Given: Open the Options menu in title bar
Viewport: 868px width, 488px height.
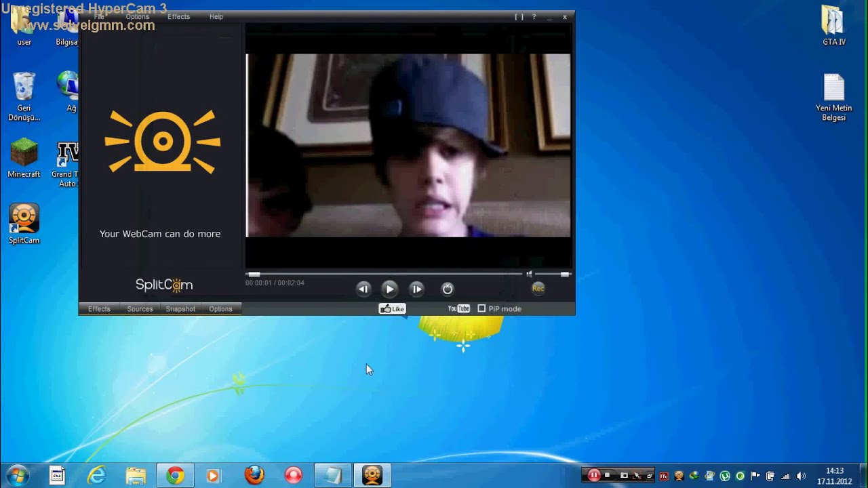Looking at the screenshot, I should [138, 16].
